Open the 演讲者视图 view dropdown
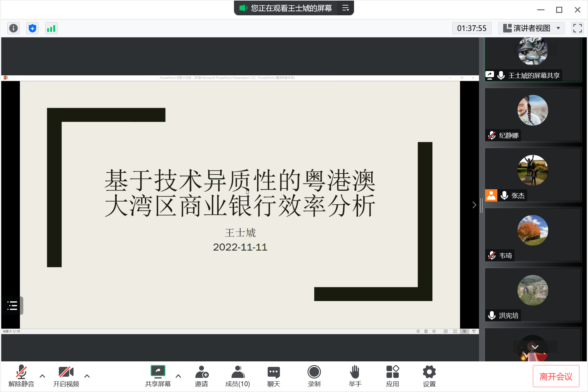 click(x=532, y=28)
